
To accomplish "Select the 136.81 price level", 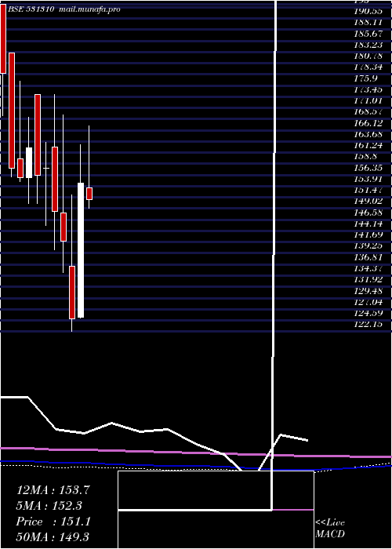I will [368, 257].
